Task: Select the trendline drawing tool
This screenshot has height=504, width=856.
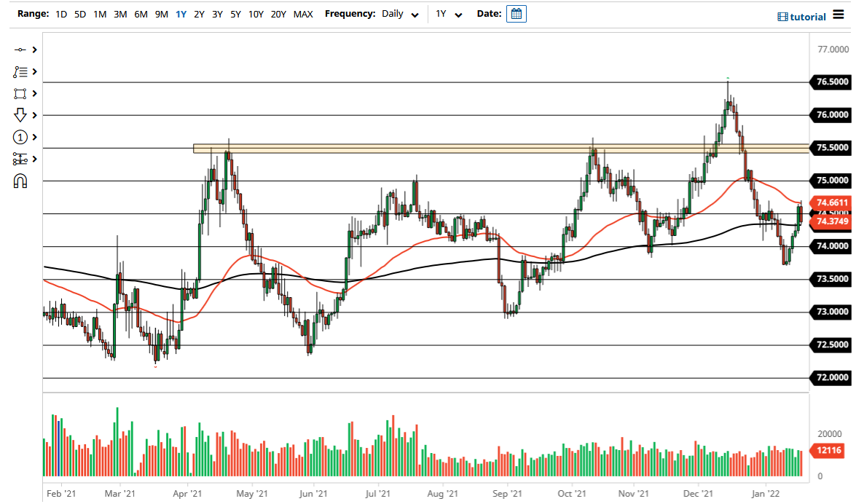Action: pyautogui.click(x=20, y=50)
